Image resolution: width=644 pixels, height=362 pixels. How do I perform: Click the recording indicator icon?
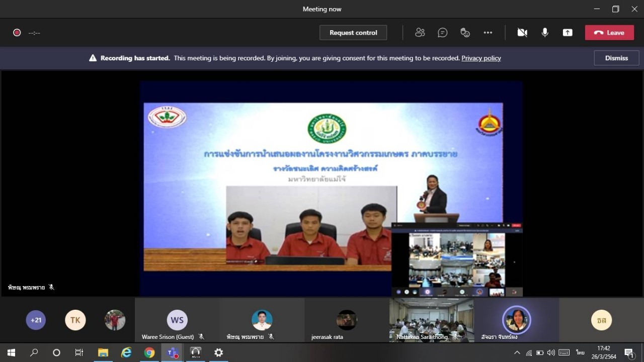[x=17, y=33]
